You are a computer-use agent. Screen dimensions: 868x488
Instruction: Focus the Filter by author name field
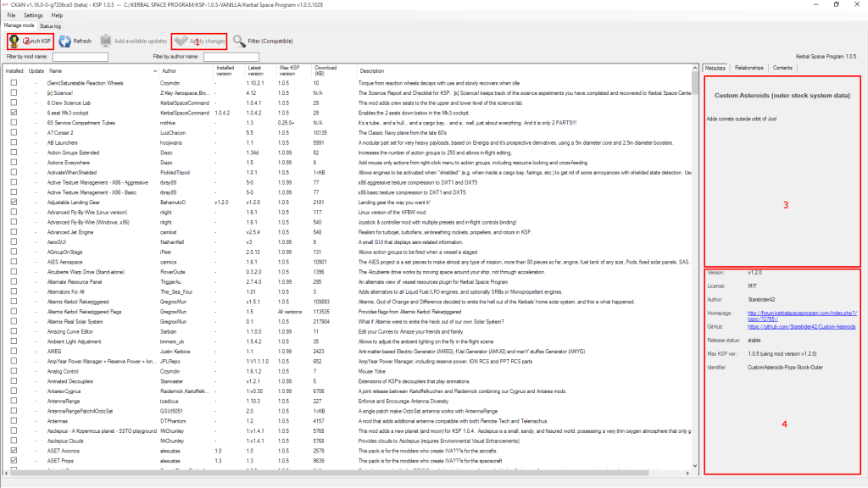(x=231, y=57)
